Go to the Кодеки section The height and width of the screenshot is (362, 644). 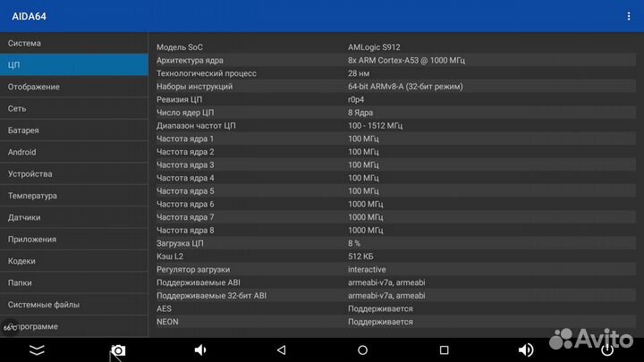pos(74,261)
